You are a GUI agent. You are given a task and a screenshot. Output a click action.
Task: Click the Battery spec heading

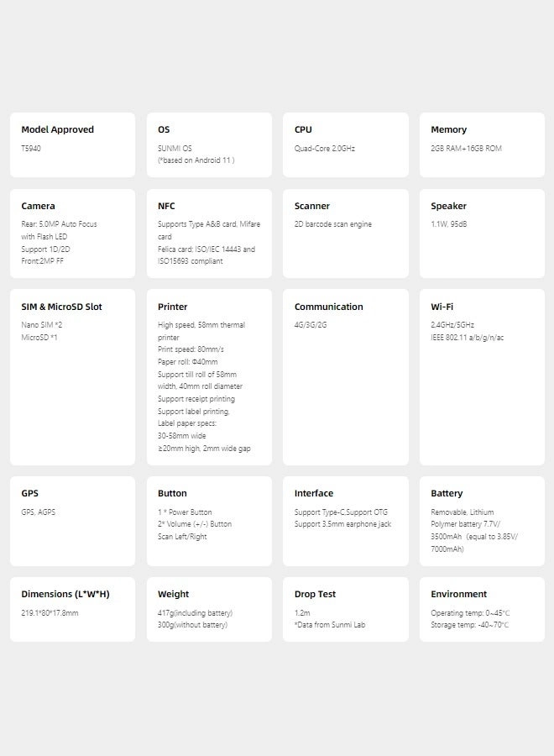[447, 493]
